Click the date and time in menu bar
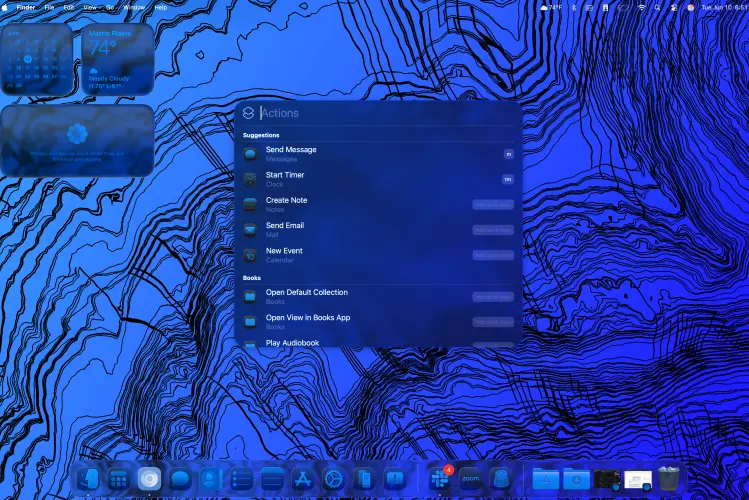This screenshot has height=500, width=749. coord(725,7)
